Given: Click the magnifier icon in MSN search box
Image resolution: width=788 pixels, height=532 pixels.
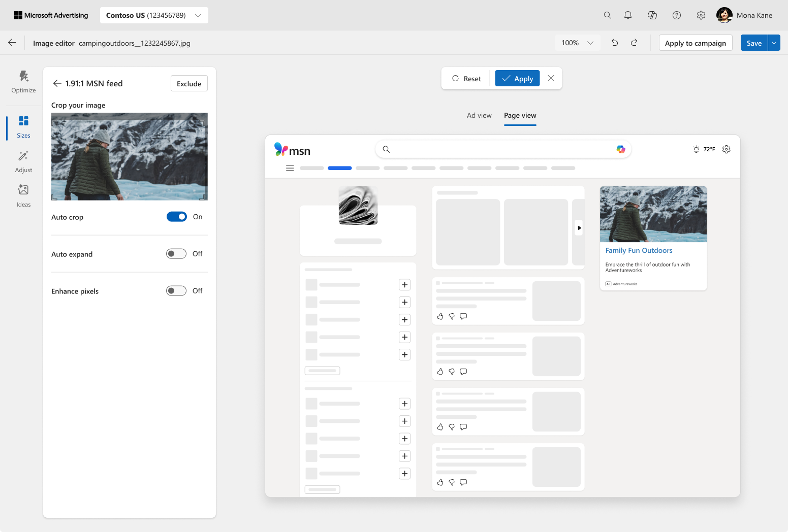Looking at the screenshot, I should point(386,149).
